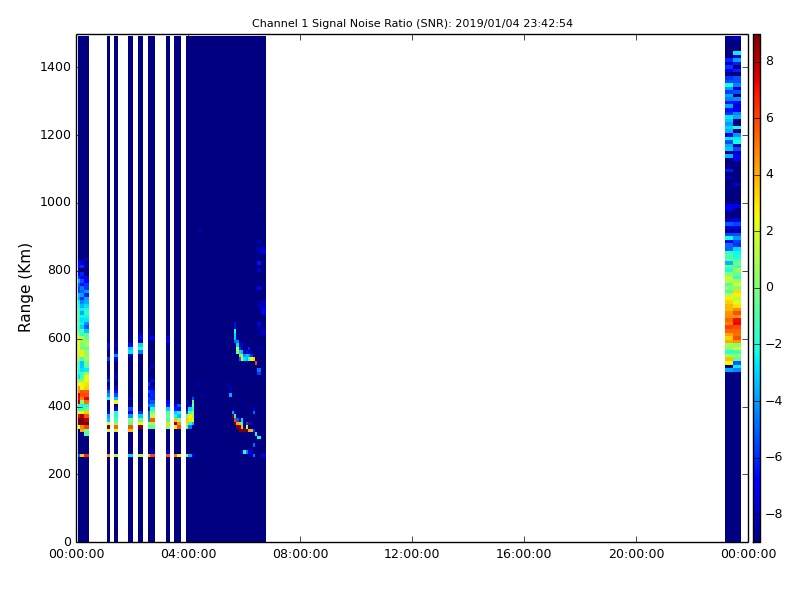The width and height of the screenshot is (800, 600).
Task: Click the y-axis tick label 200
Action: click(59, 474)
